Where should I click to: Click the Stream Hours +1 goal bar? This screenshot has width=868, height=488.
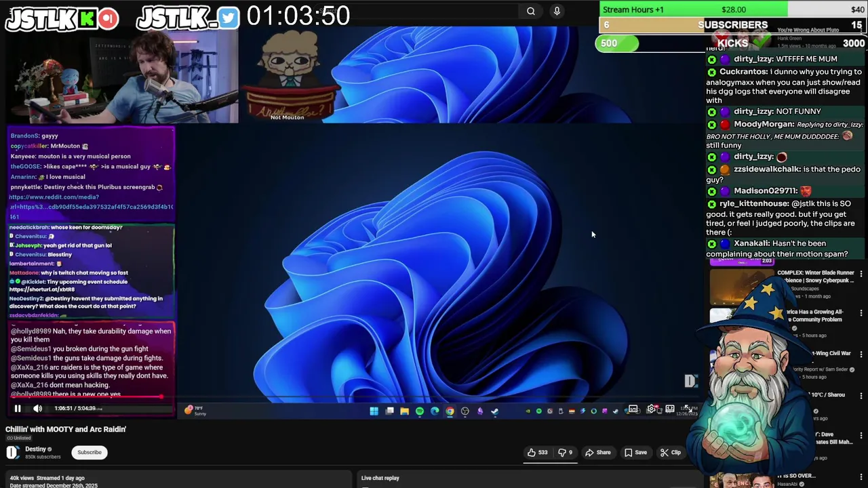732,9
